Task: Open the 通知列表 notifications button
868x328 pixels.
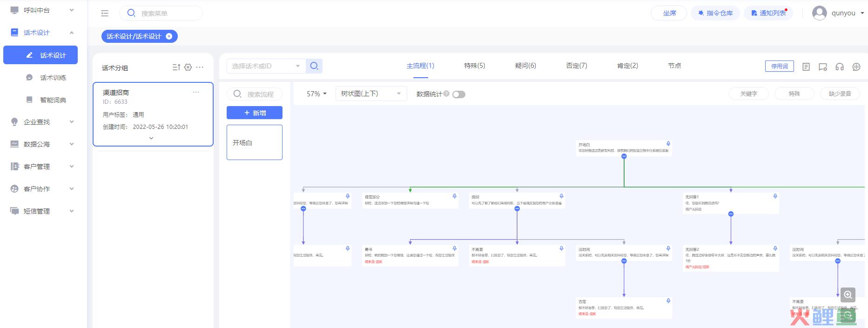Action: (768, 13)
